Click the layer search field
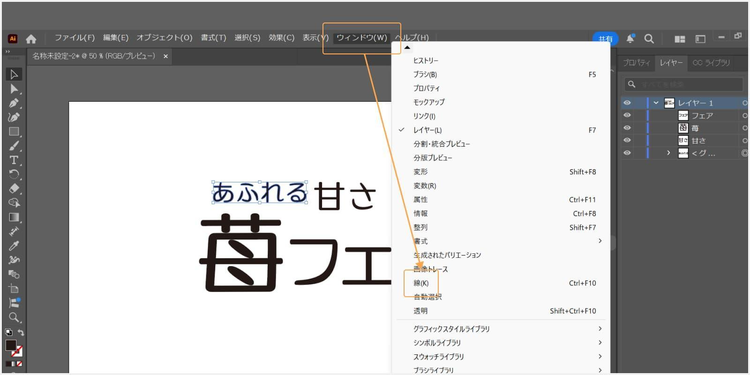 [684, 84]
